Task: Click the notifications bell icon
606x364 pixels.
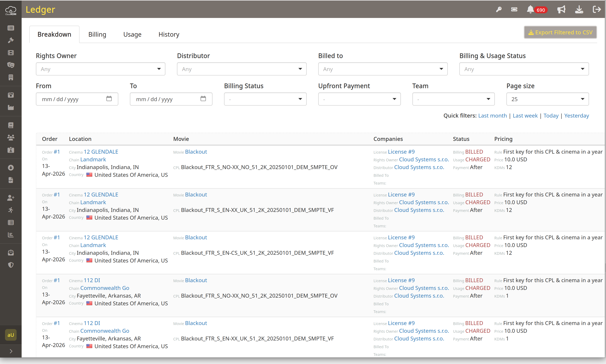Action: click(530, 9)
